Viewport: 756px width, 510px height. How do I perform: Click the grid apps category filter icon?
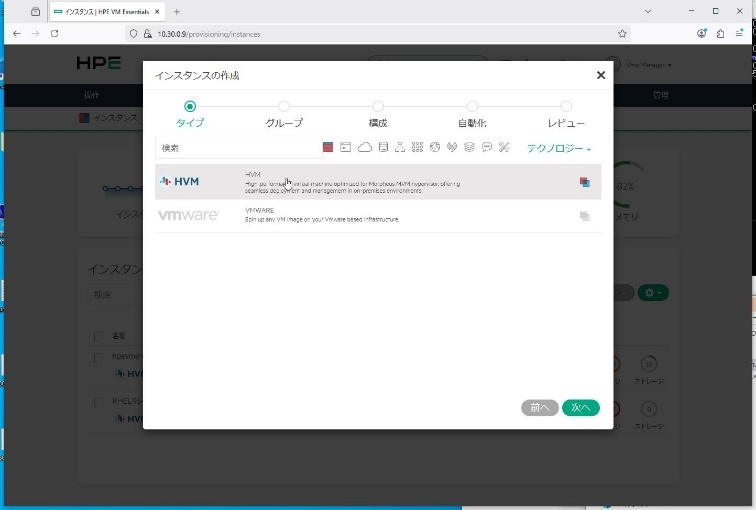click(417, 148)
